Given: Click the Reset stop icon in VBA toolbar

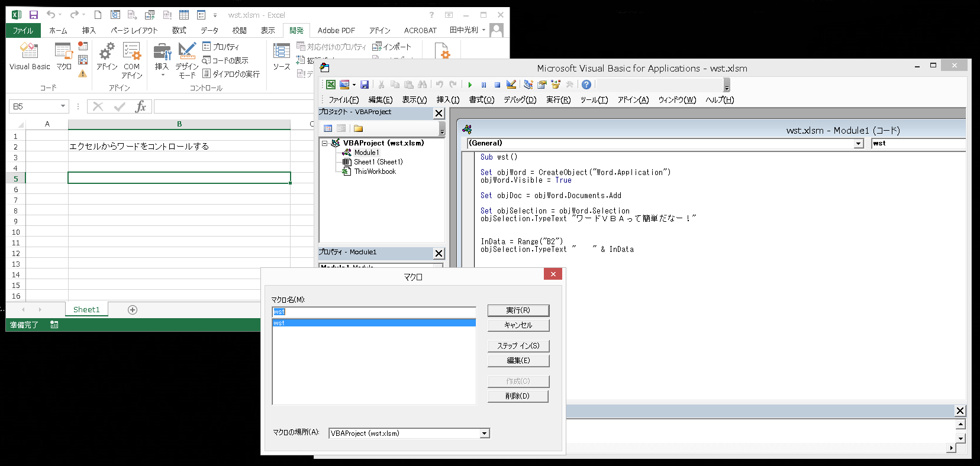Looking at the screenshot, I should pyautogui.click(x=497, y=85).
